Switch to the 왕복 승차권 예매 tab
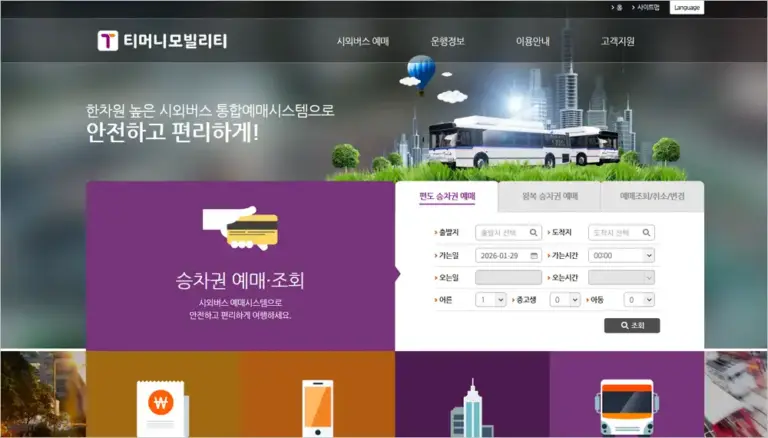Image resolution: width=768 pixels, height=438 pixels. pyautogui.click(x=550, y=196)
